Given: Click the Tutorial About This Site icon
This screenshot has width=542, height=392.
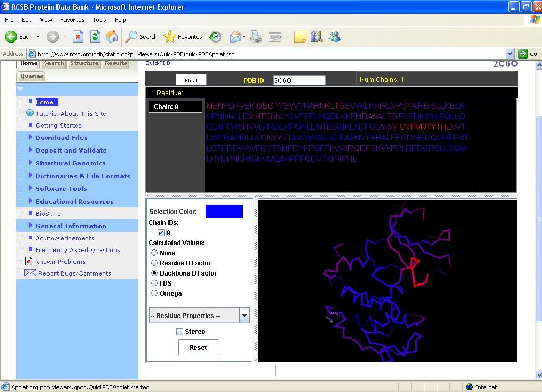Looking at the screenshot, I should [30, 113].
